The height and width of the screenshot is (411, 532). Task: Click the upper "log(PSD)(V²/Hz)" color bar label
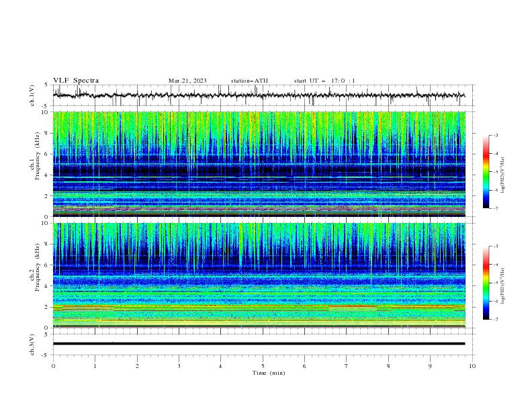coord(503,175)
